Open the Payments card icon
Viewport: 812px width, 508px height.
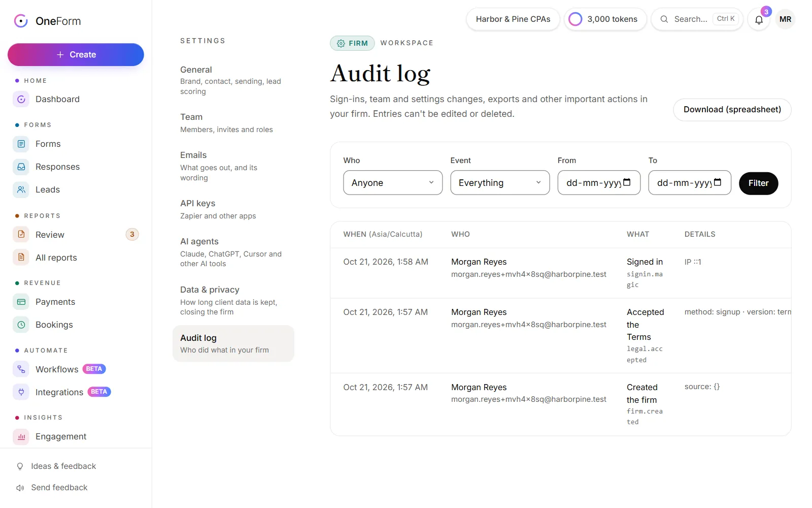coord(21,302)
